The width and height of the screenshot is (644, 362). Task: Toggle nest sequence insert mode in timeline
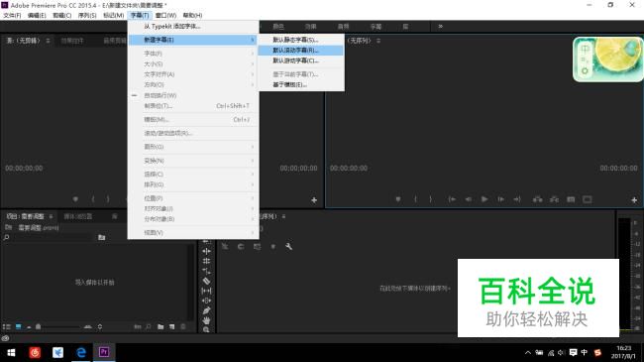225,246
